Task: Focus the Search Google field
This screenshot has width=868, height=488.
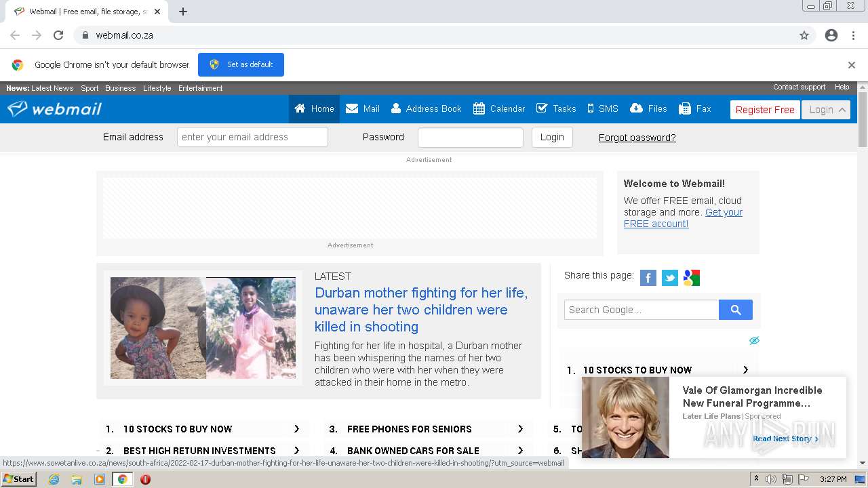Action: 642,310
